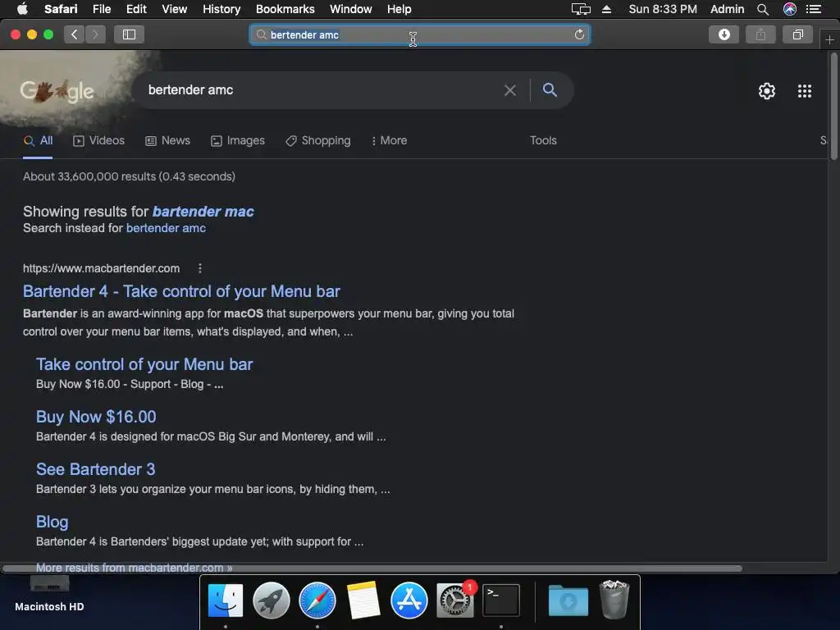840x630 pixels.
Task: Search instead for 'bertender amc' link
Action: pos(166,228)
